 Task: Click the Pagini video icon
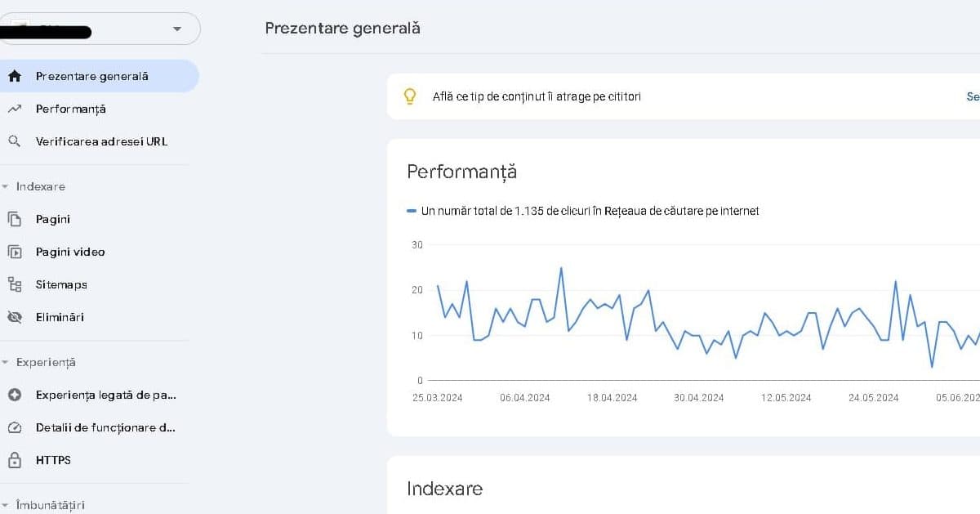click(15, 252)
